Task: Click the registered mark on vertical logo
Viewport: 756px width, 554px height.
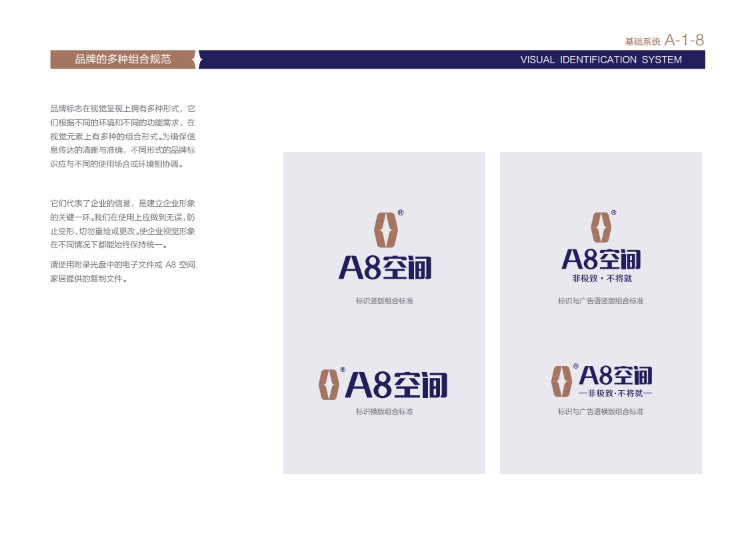Action: (x=401, y=213)
